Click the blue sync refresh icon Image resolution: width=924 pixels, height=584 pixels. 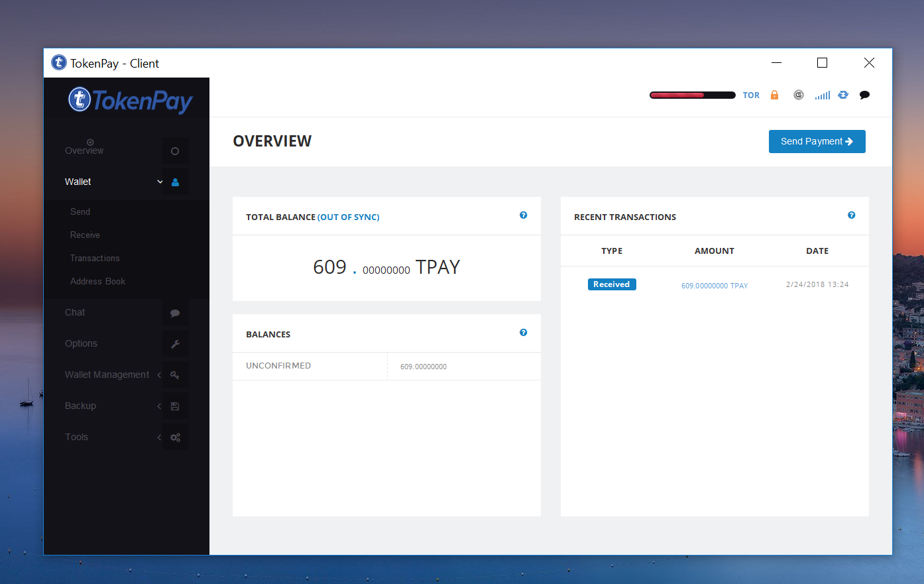843,95
